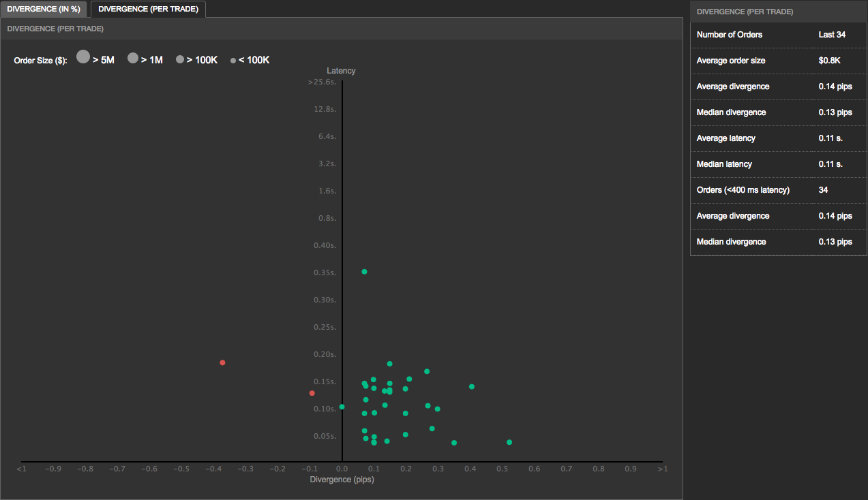
Task: Click the red dot near -0.1 divergence
Action: pos(312,393)
